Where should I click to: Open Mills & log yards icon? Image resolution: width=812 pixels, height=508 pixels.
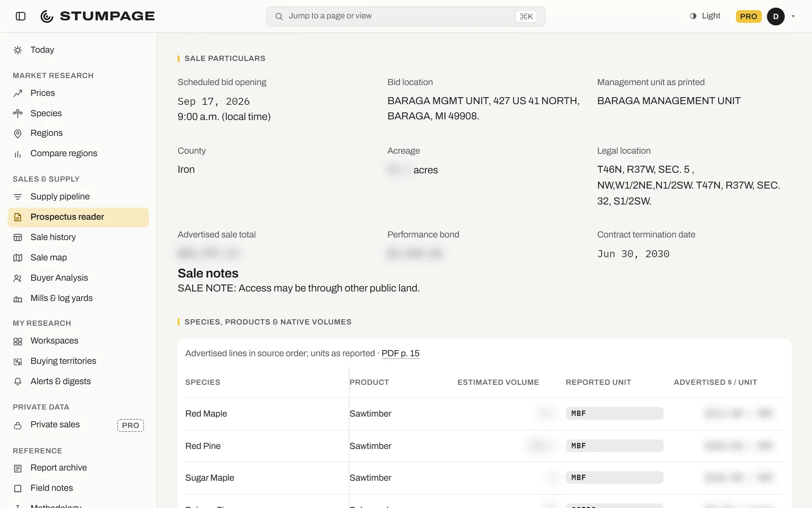(x=18, y=298)
